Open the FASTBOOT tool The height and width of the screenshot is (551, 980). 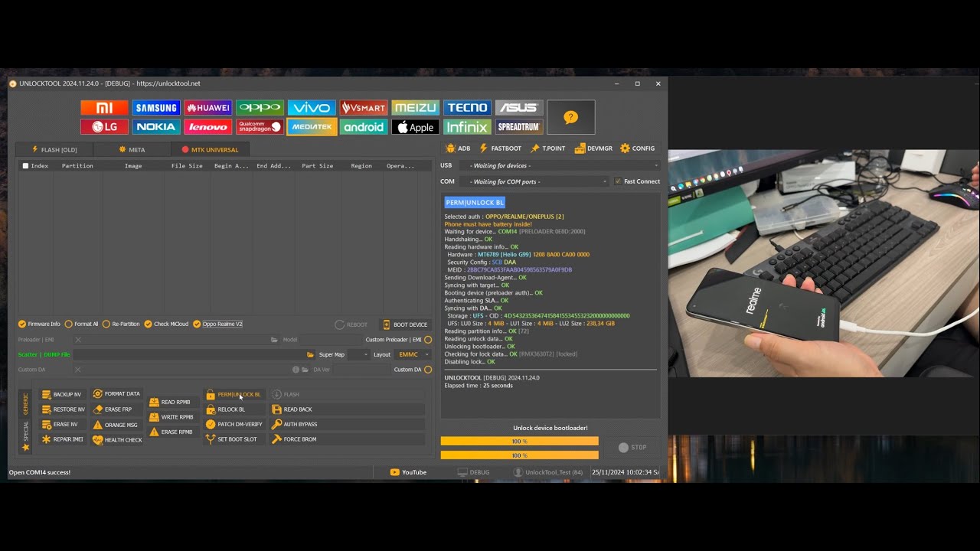tap(500, 148)
